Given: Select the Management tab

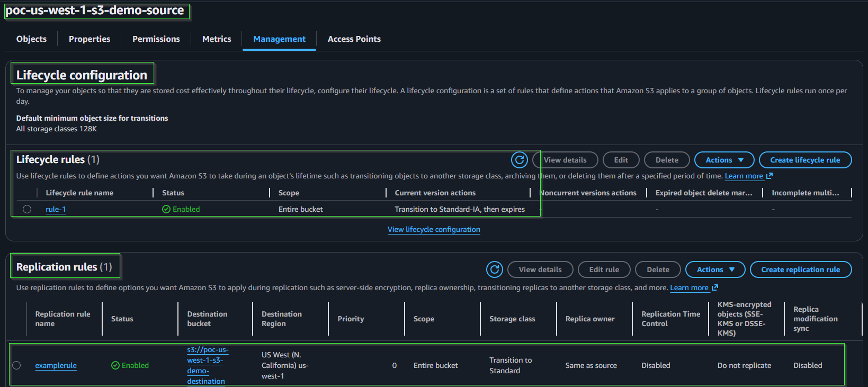Looking at the screenshot, I should pos(279,39).
